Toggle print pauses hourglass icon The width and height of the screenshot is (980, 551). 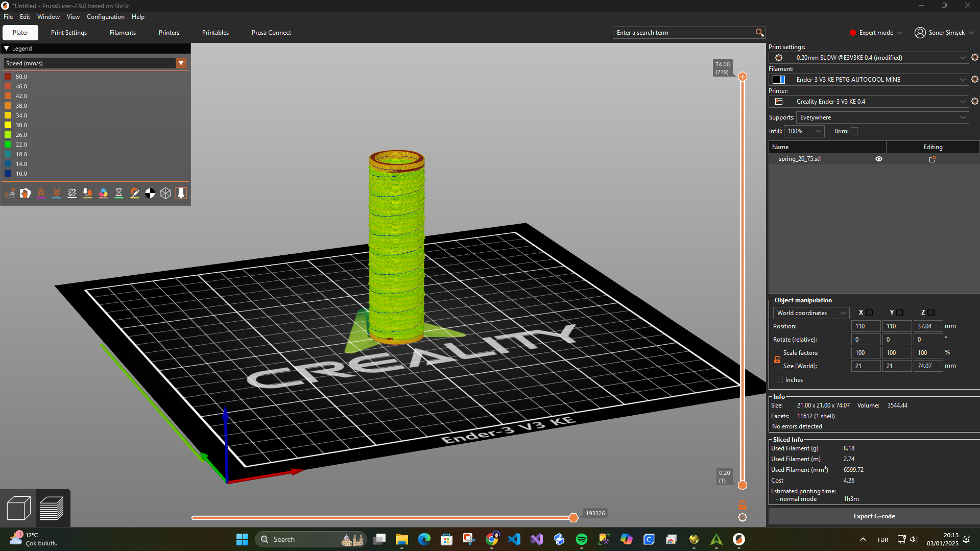tap(119, 193)
